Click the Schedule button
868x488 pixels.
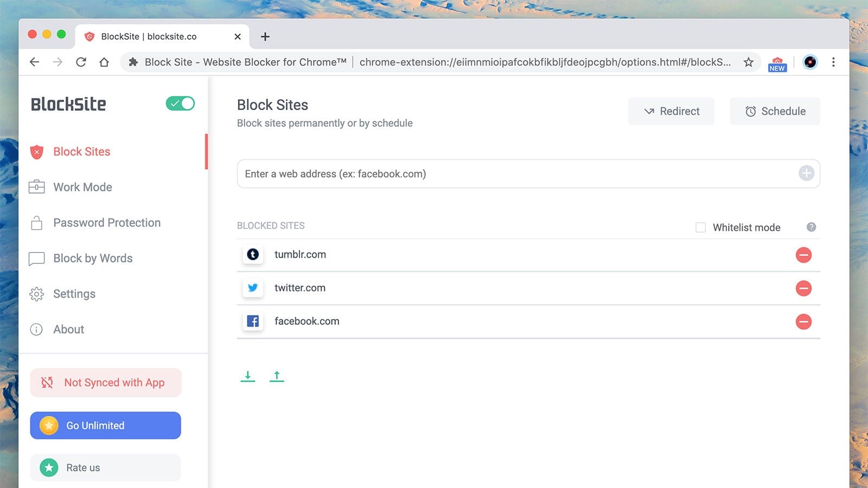coord(775,111)
